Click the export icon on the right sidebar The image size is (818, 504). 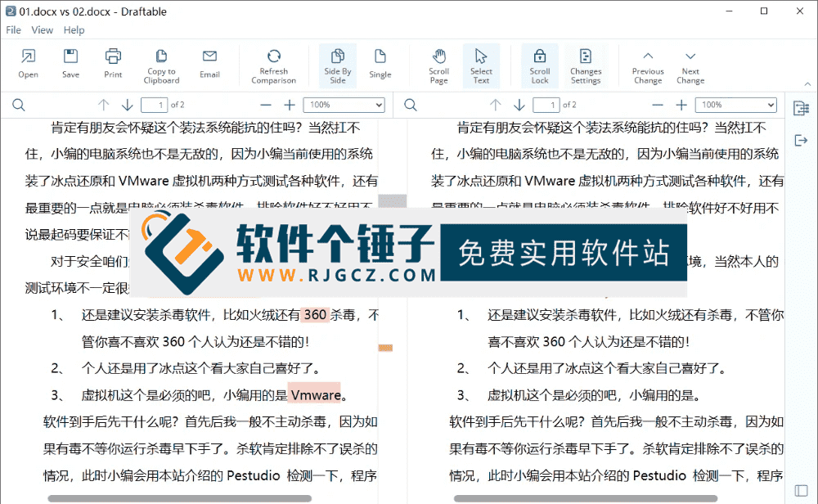pyautogui.click(x=801, y=140)
